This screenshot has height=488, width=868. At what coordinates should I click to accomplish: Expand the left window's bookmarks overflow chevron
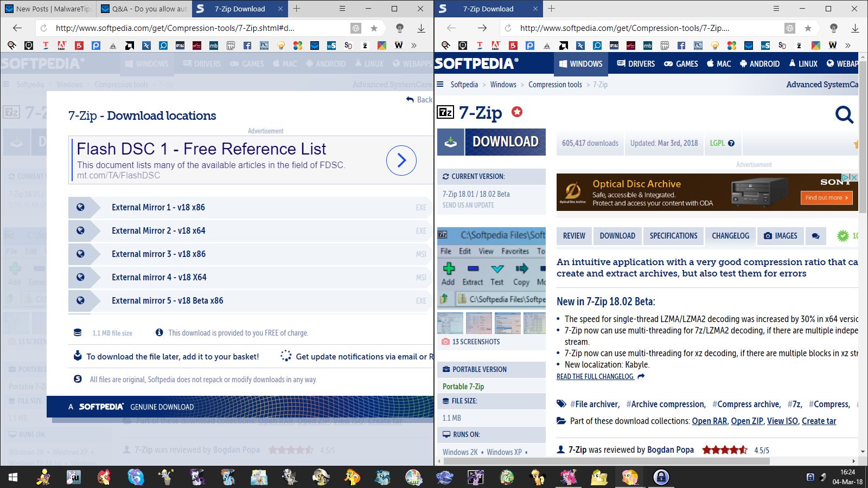[x=414, y=46]
